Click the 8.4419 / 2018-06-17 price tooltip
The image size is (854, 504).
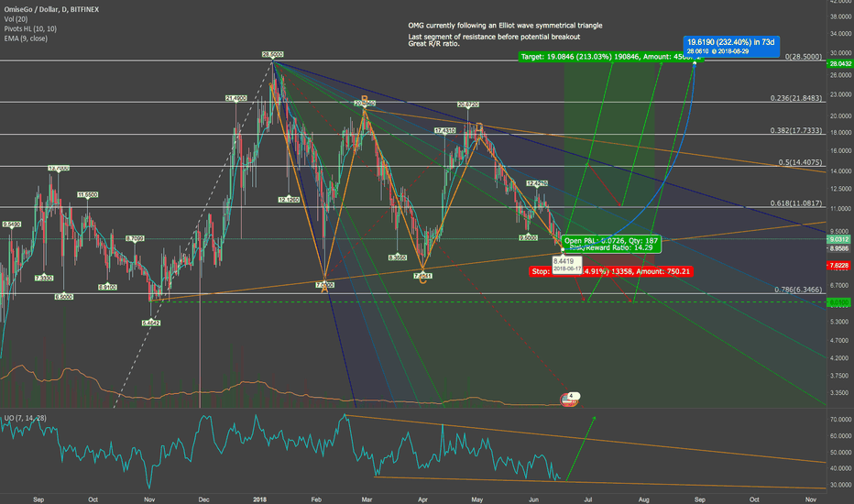click(567, 265)
